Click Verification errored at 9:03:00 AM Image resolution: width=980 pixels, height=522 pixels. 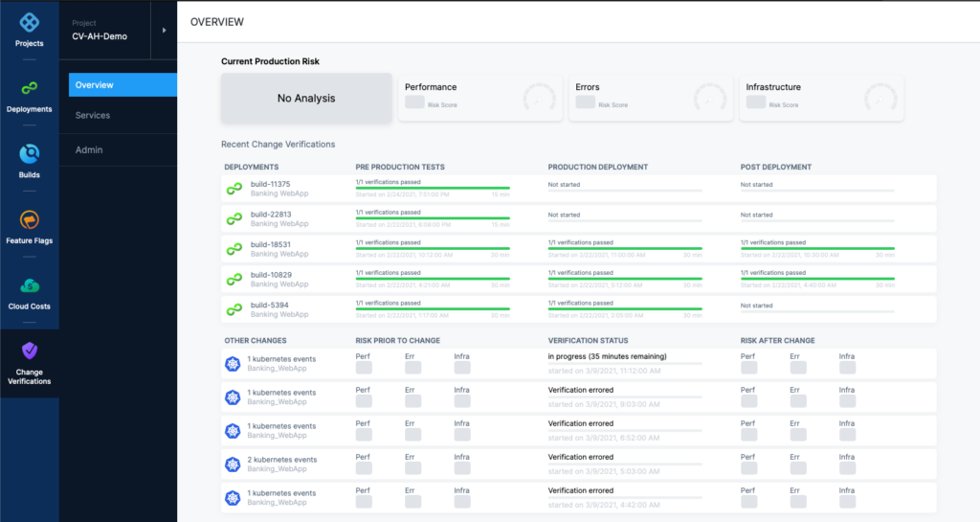(x=581, y=390)
